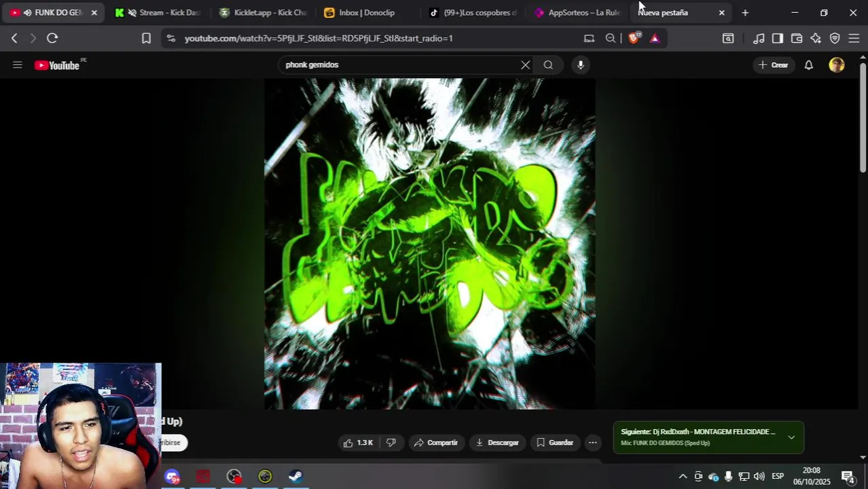Image resolution: width=868 pixels, height=489 pixels.
Task: Open Windows notification center
Action: [x=848, y=477]
